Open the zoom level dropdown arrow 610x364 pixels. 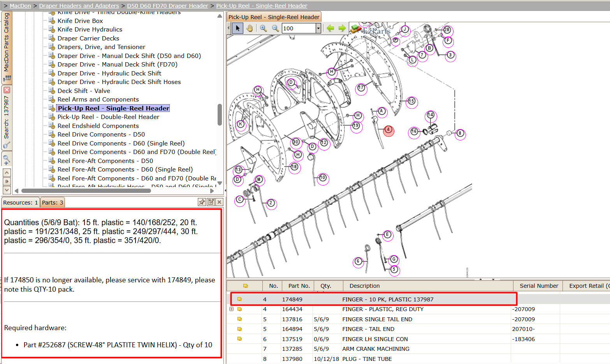click(x=318, y=28)
